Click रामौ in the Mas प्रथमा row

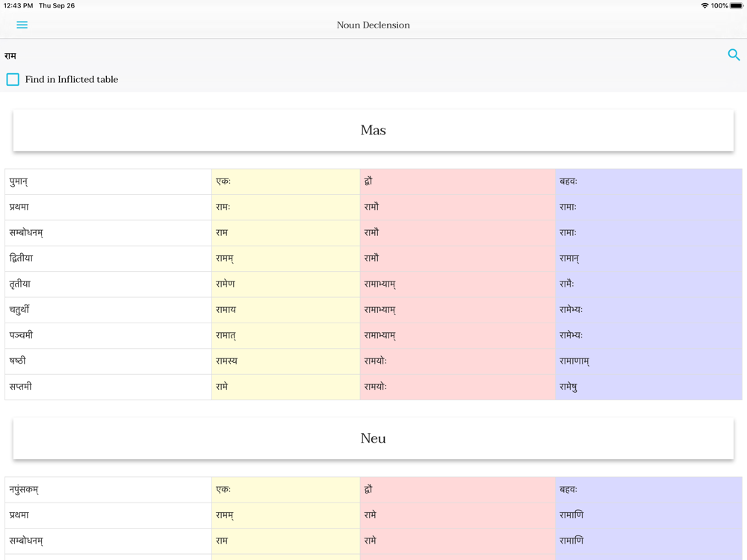(x=457, y=207)
